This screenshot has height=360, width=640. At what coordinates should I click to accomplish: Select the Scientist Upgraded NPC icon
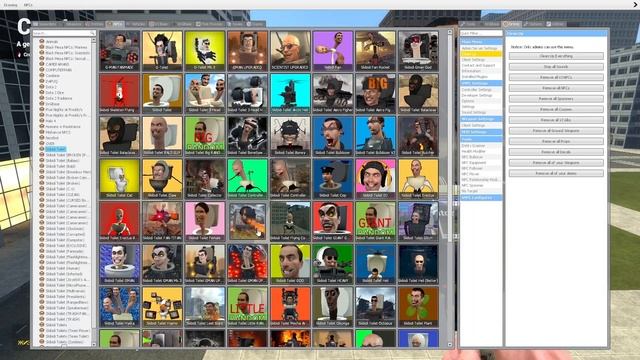tap(290, 51)
